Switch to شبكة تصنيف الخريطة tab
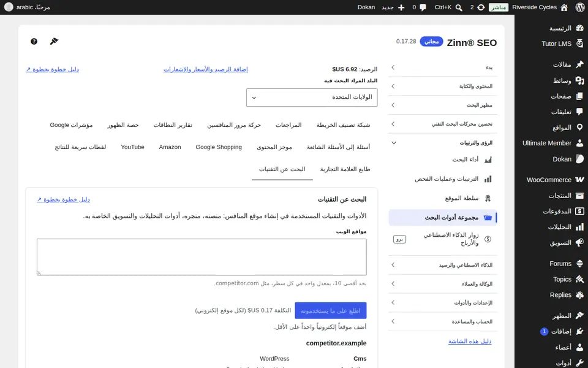The image size is (588, 368). (343, 125)
